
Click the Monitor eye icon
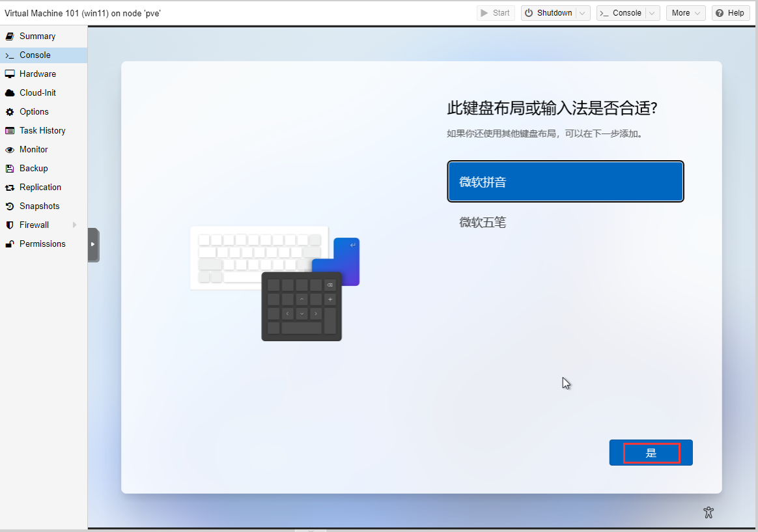(x=10, y=150)
